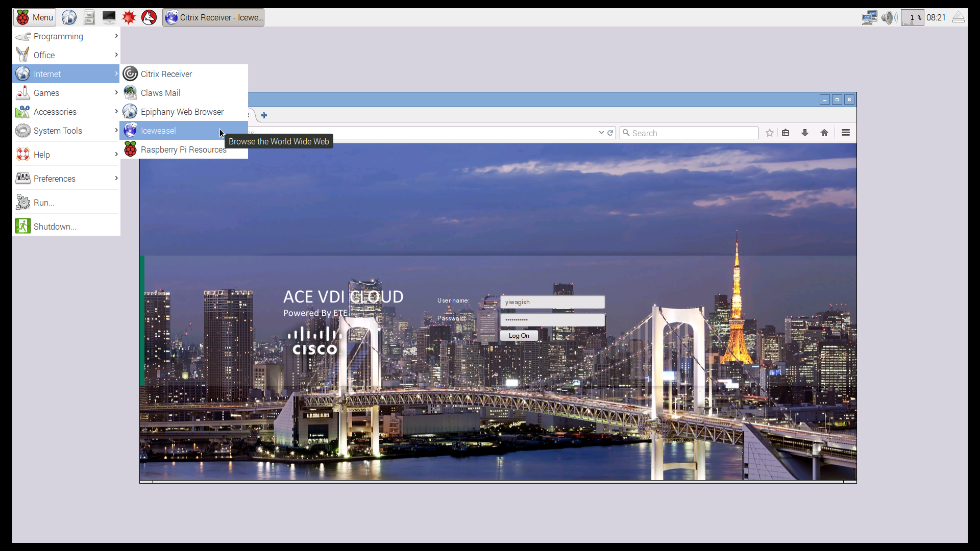
Task: Open the URL history dropdown arrow
Action: pyautogui.click(x=601, y=133)
